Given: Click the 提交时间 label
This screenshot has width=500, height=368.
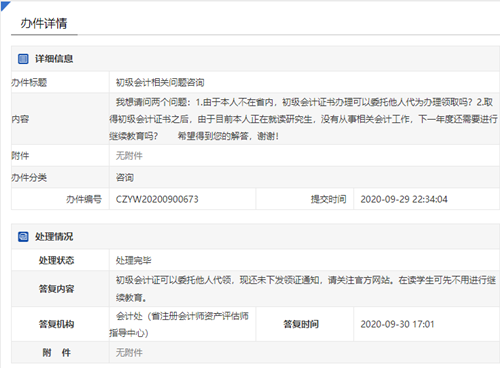Looking at the screenshot, I should pos(329,199).
